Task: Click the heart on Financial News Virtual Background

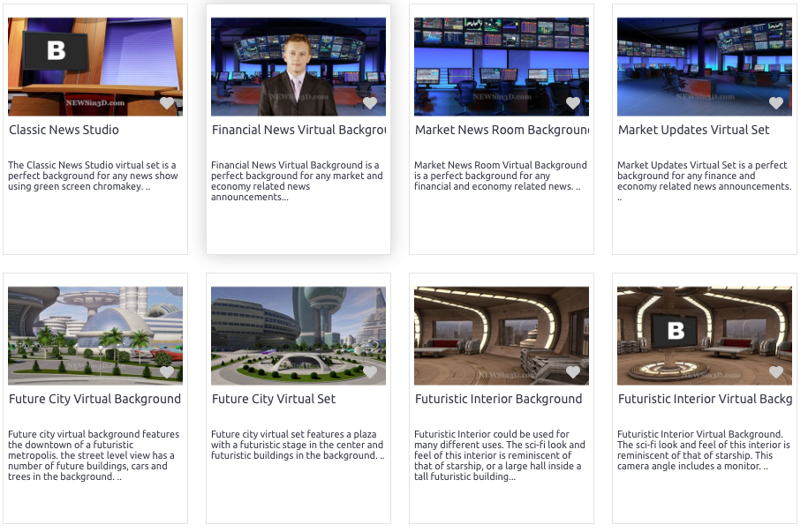Action: click(x=370, y=103)
